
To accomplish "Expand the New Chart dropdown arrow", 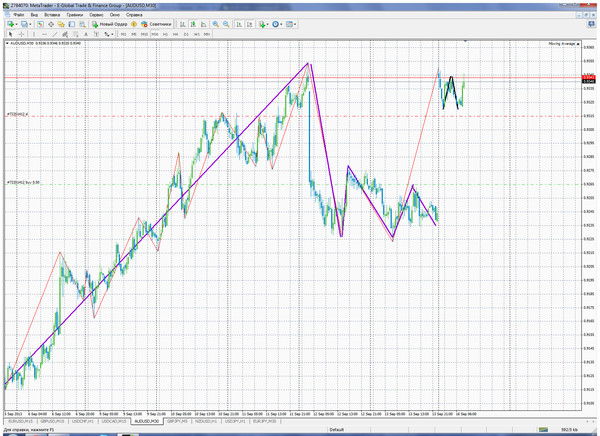I will click(x=17, y=23).
